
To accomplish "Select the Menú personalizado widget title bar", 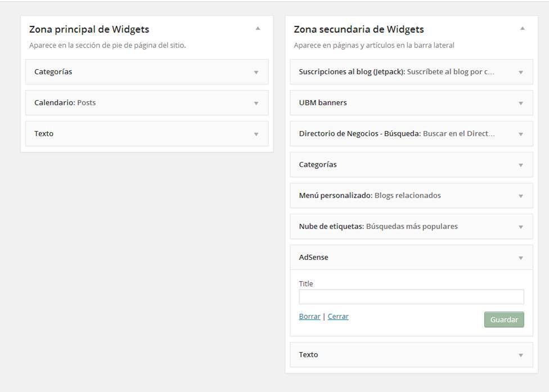I will coord(411,196).
